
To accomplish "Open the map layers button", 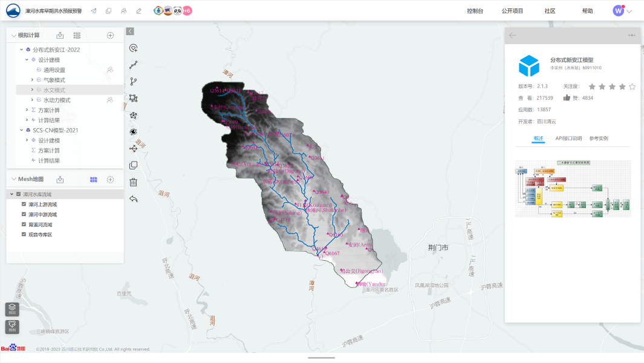I will 12,309.
